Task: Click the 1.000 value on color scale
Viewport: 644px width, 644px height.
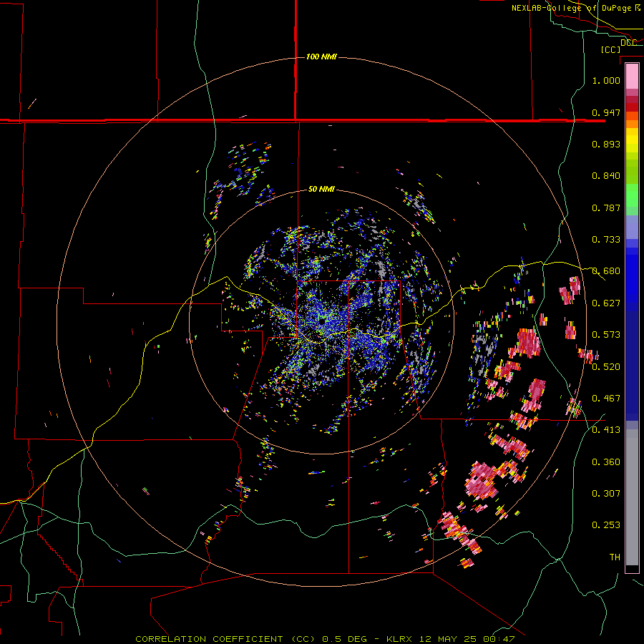Action: 606,80
